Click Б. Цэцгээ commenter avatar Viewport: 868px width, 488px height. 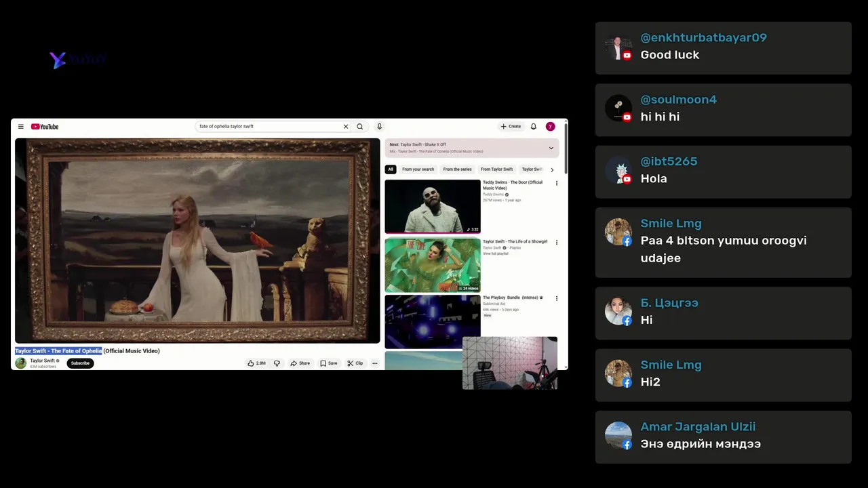tap(618, 312)
